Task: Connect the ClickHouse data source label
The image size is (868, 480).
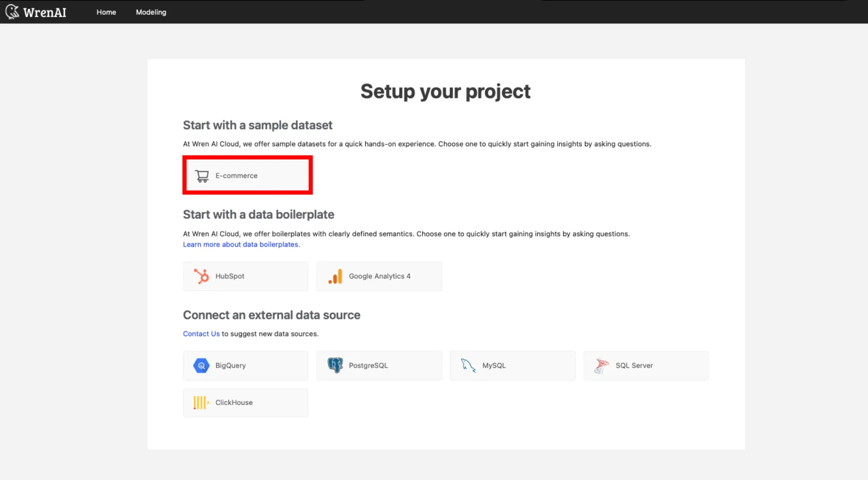Action: coord(234,403)
